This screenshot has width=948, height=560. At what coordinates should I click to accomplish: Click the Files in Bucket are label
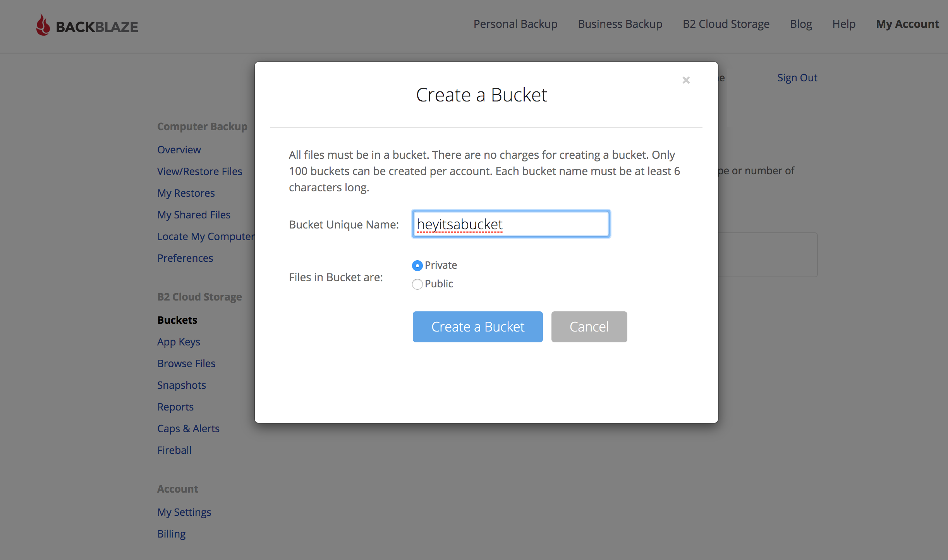coord(336,277)
